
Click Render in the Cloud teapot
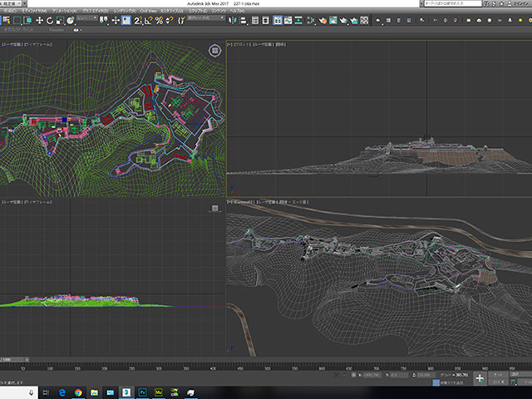(x=354, y=21)
